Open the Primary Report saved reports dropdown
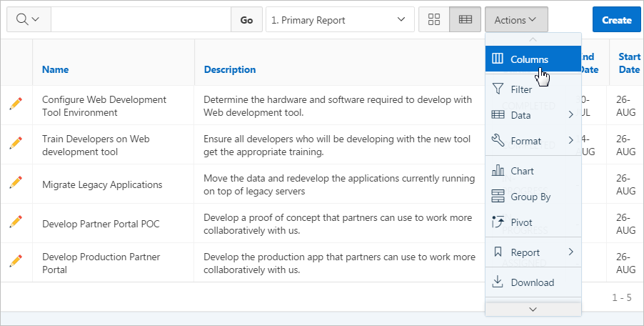Viewport: 644px width, 326px height. (x=340, y=20)
